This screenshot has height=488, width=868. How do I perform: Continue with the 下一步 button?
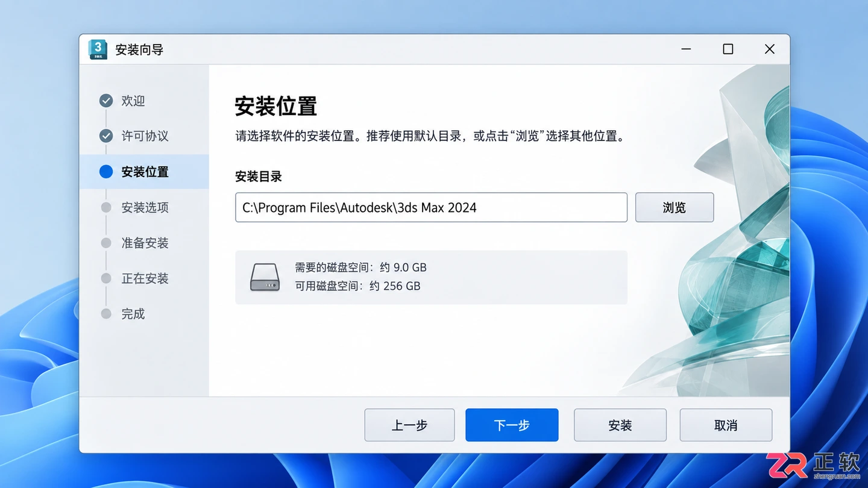click(x=512, y=425)
